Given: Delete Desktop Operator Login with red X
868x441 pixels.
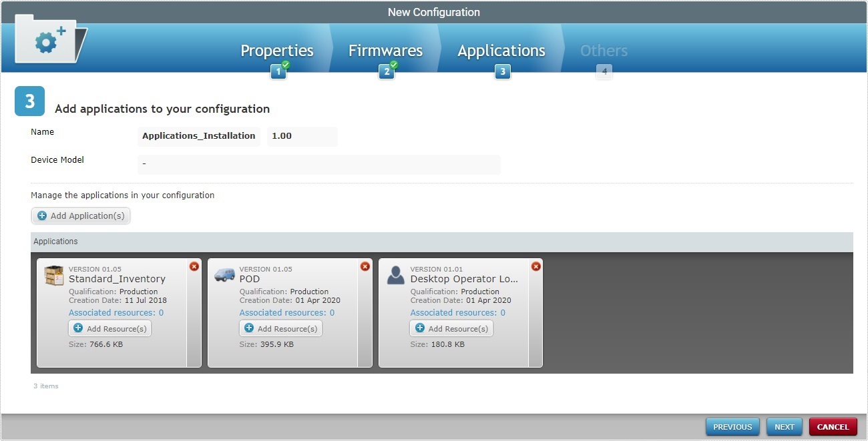Looking at the screenshot, I should coord(535,266).
